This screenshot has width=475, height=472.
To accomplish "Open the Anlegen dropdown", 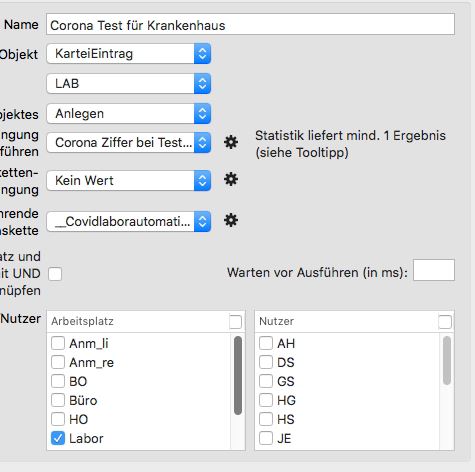I will click(x=129, y=114).
